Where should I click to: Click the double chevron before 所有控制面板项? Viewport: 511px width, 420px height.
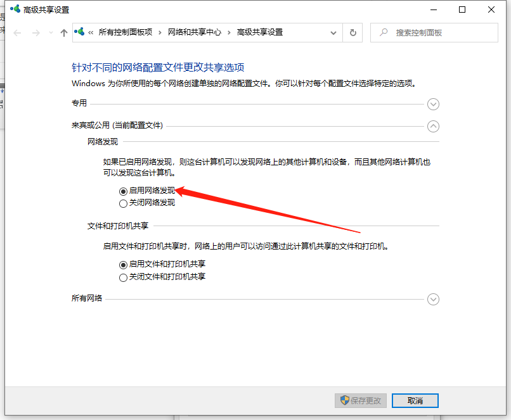91,32
